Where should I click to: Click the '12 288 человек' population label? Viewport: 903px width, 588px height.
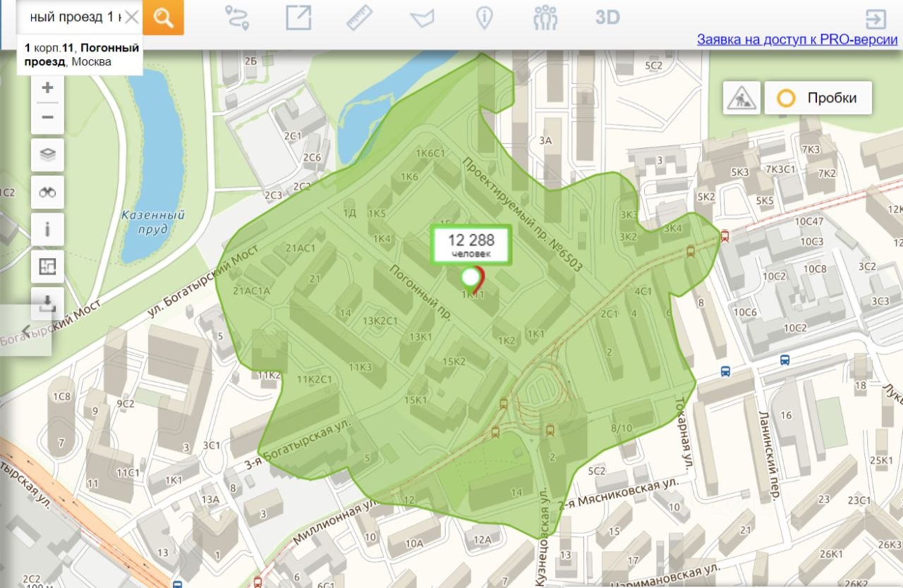click(472, 245)
